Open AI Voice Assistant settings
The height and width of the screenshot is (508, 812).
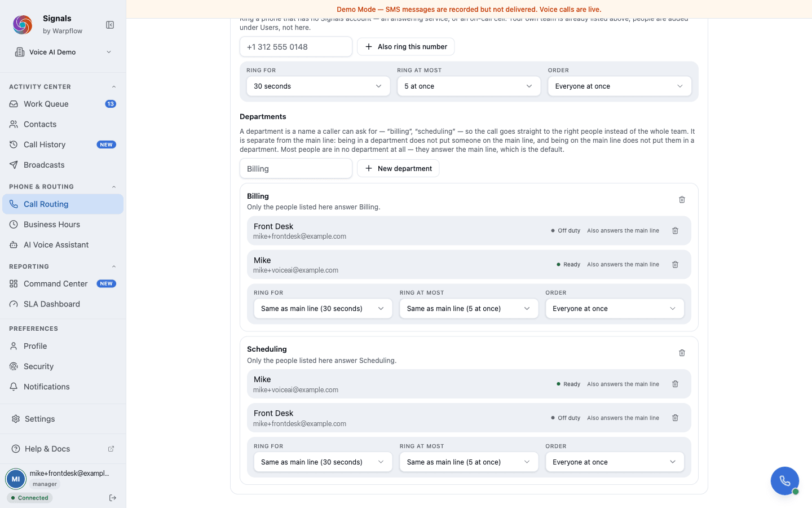pyautogui.click(x=63, y=245)
